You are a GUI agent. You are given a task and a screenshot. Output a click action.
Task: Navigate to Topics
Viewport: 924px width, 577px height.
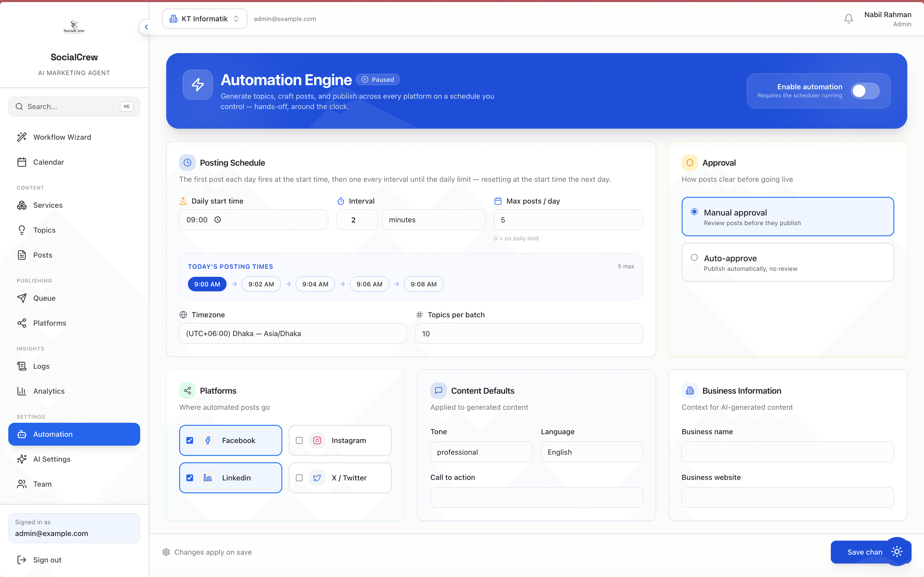click(74, 230)
